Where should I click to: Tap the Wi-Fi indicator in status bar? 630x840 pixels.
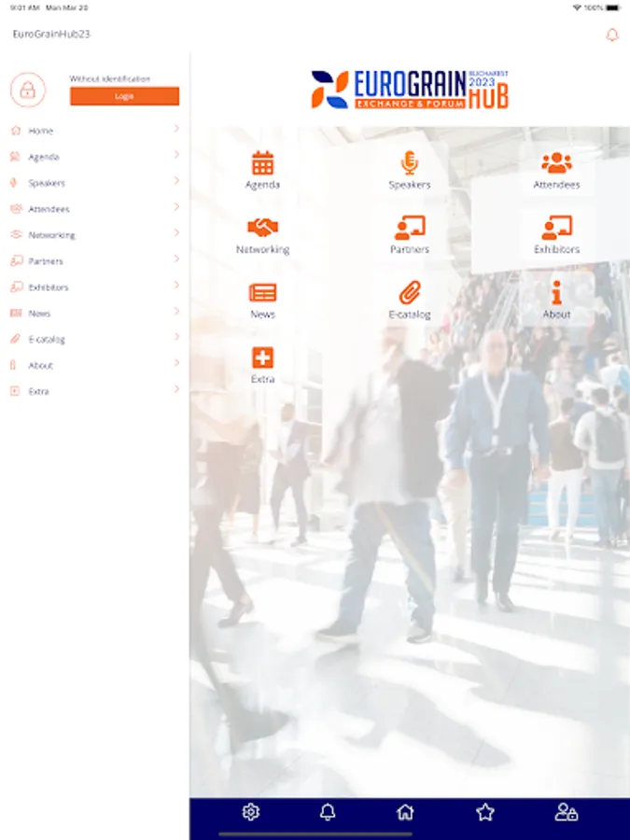point(577,7)
